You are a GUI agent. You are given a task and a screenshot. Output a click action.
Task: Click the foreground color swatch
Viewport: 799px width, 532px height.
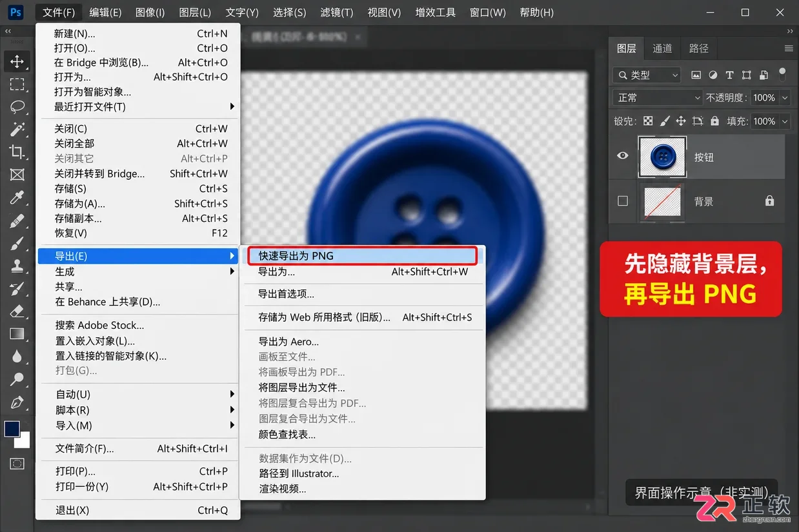pos(11,429)
